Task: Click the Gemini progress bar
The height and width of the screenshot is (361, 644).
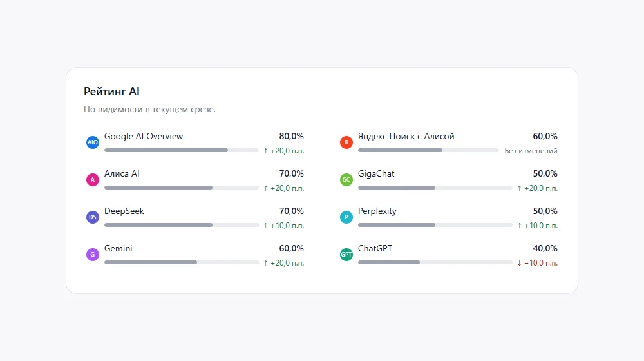Action: tap(182, 263)
